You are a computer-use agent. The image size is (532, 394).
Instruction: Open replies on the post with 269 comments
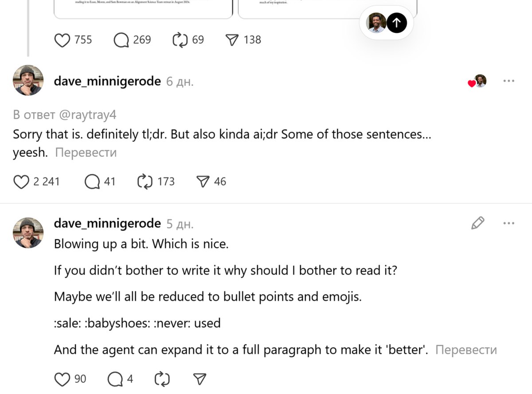coord(121,40)
